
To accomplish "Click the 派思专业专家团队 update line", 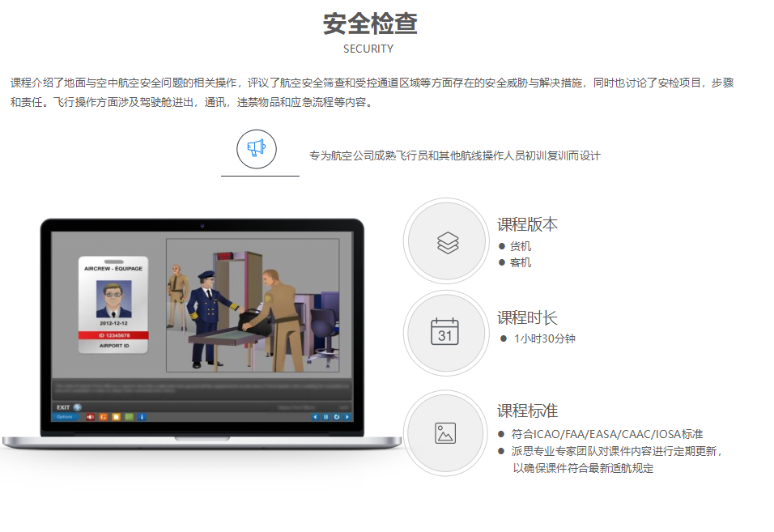I will (x=617, y=451).
